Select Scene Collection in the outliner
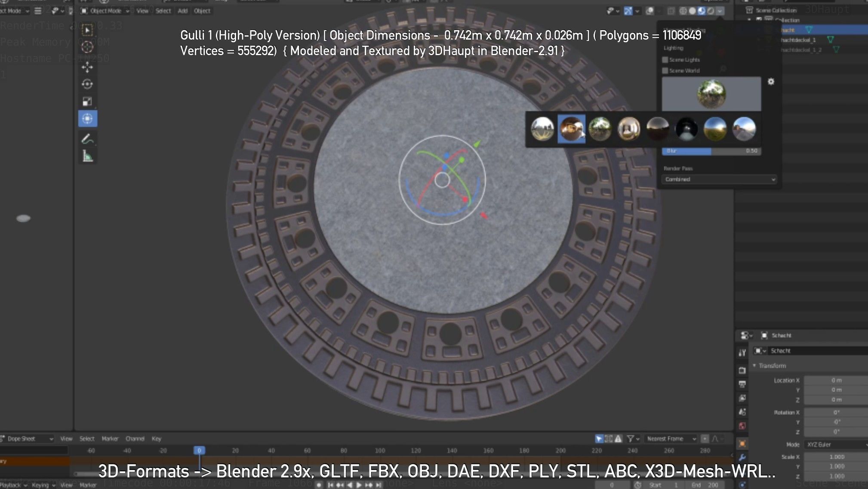The image size is (868, 489). [776, 10]
